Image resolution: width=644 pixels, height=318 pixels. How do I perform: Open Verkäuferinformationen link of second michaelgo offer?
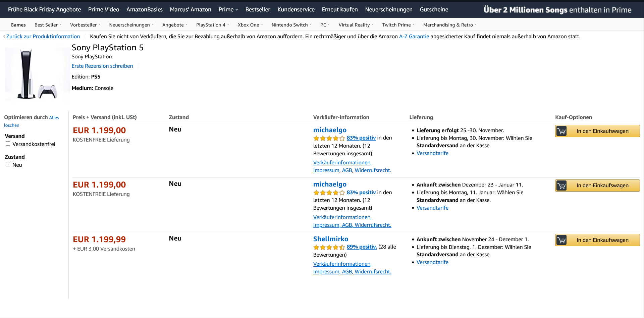[352, 221]
